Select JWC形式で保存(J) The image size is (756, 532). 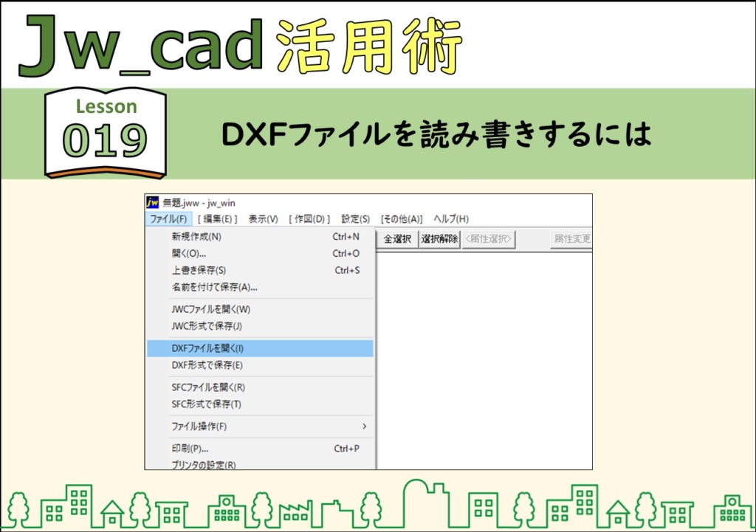tap(261, 326)
